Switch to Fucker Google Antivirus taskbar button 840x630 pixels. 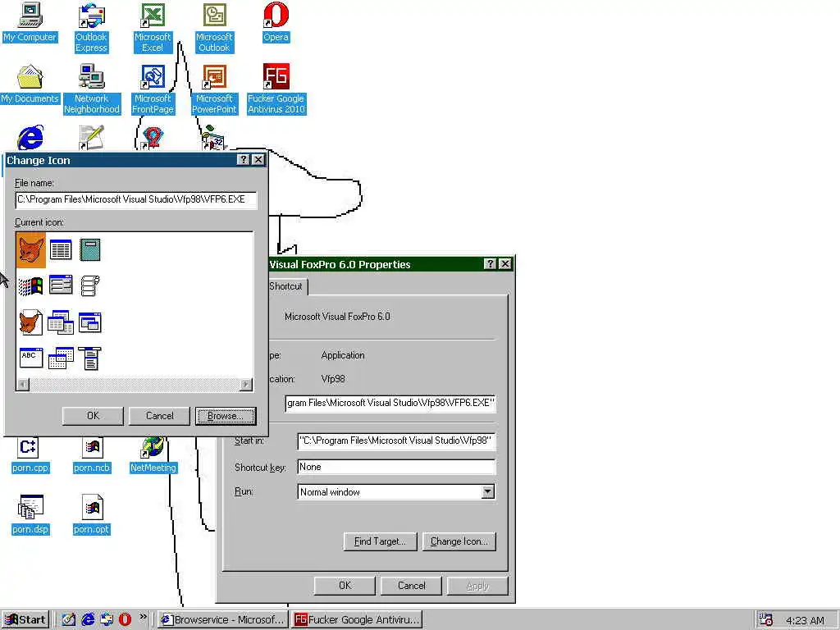[358, 620]
